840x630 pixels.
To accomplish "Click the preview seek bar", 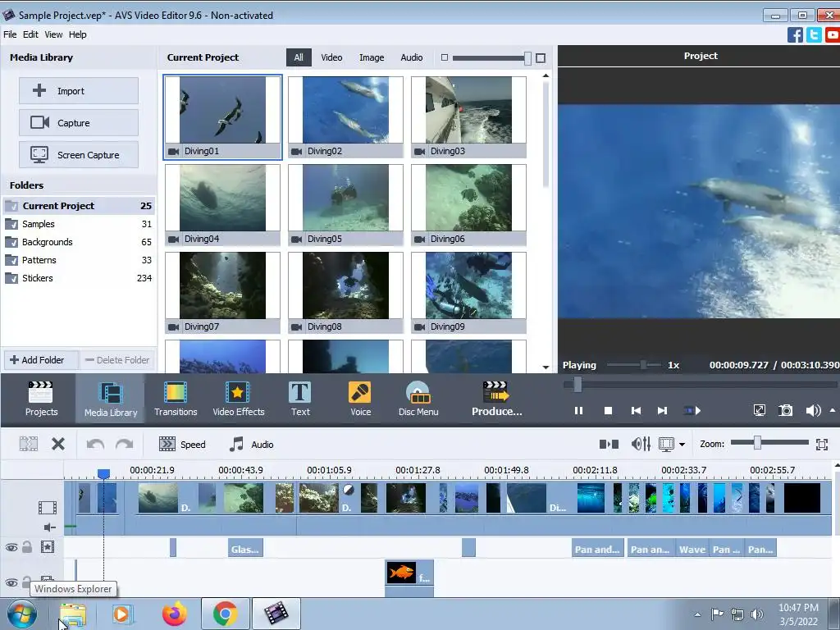I will 700,384.
